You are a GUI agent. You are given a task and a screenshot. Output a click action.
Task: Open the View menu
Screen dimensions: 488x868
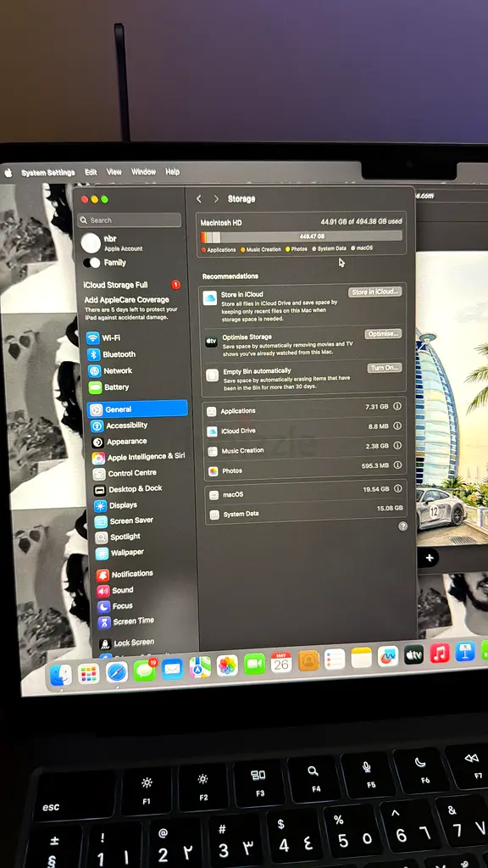(x=114, y=172)
